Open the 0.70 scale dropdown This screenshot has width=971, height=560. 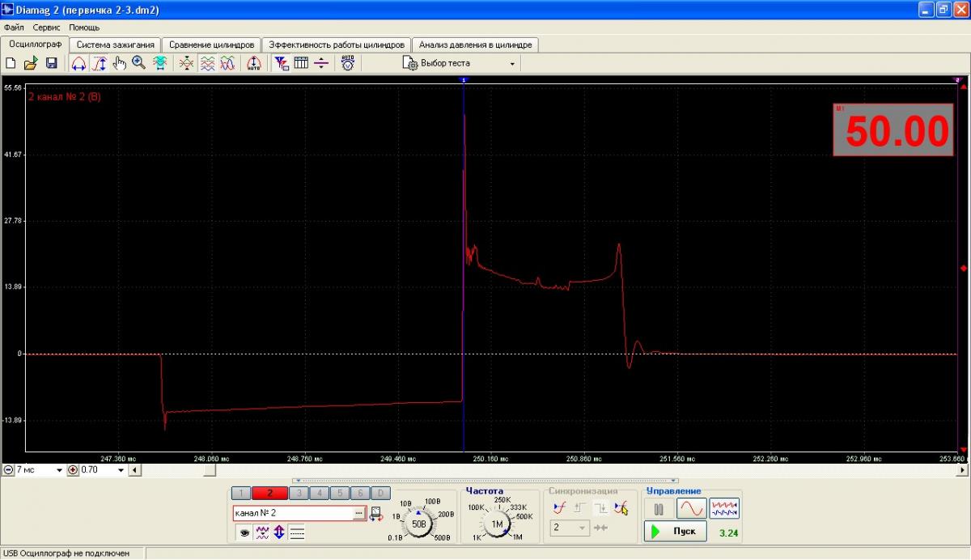121,470
